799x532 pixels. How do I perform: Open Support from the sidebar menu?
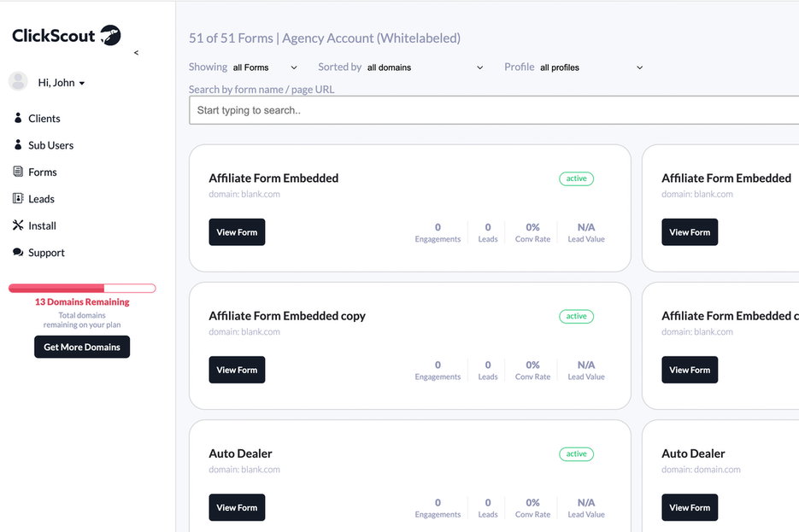click(46, 253)
